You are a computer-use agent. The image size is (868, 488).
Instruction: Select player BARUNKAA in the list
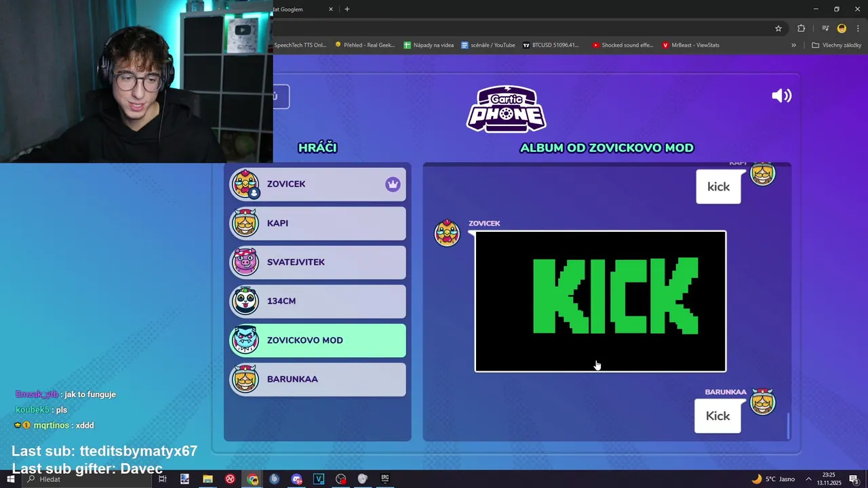tap(317, 379)
